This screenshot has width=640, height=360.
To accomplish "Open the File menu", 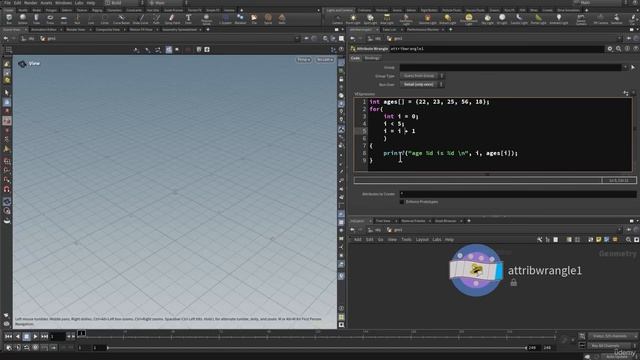I will [x=7, y=3].
